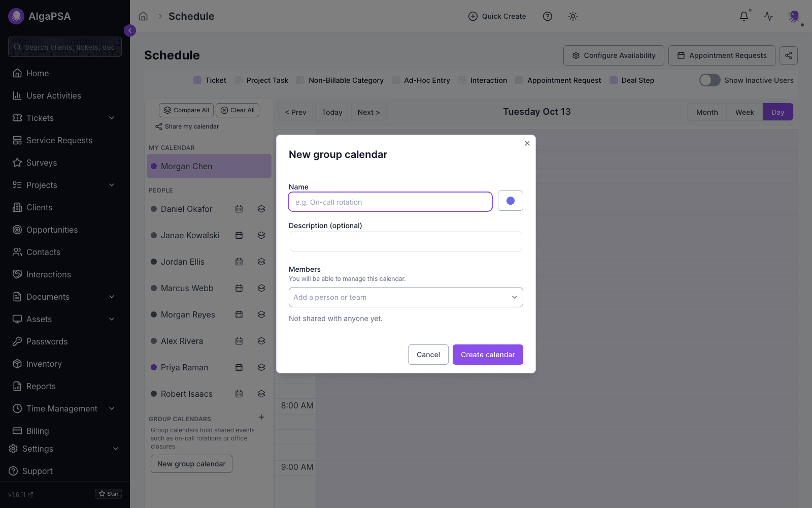Screen dimensions: 812x508
Task: Expand the Settings sidebar menu
Action: tap(65, 449)
